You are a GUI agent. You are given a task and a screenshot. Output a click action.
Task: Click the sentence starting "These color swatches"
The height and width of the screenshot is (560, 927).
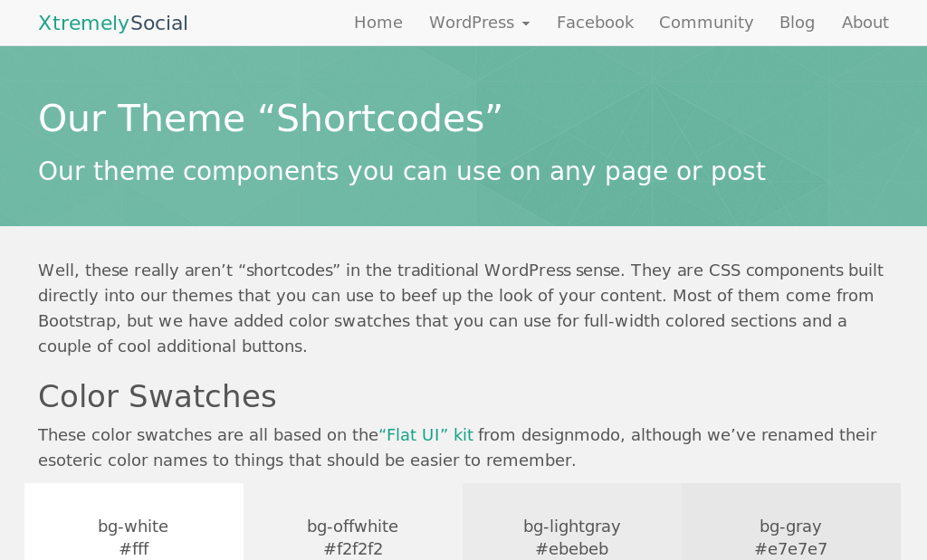(x=457, y=447)
